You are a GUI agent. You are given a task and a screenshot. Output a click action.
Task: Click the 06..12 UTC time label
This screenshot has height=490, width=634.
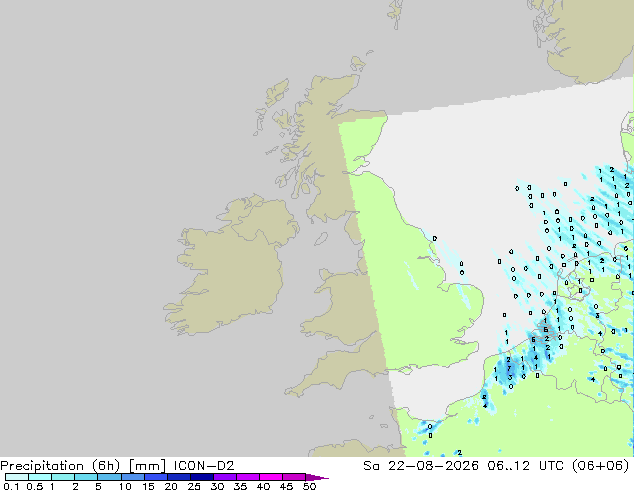click(508, 466)
